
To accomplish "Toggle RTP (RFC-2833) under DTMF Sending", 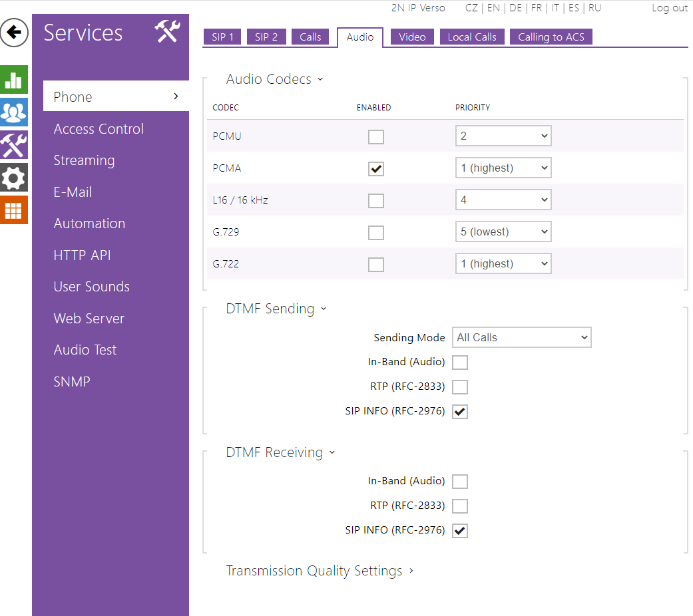I will pyautogui.click(x=460, y=387).
